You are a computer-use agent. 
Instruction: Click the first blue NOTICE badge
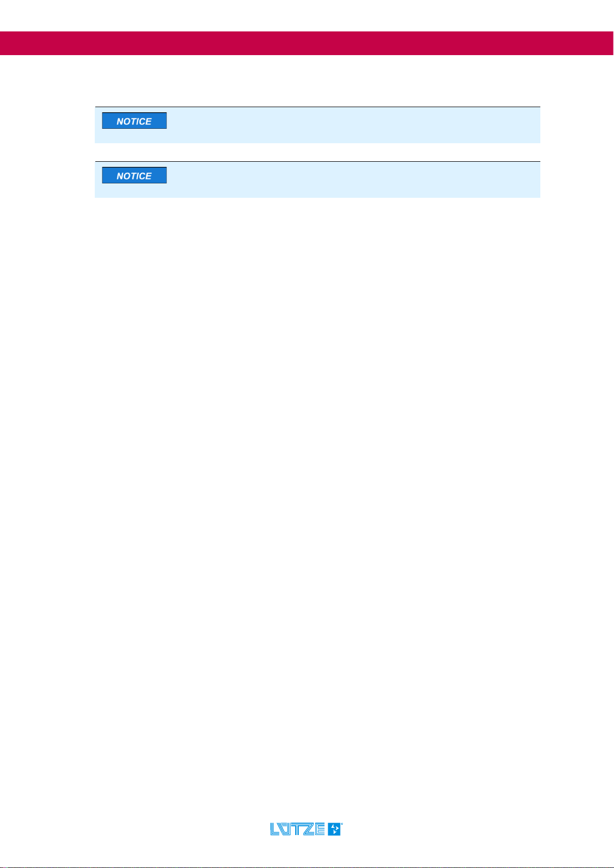[x=134, y=121]
